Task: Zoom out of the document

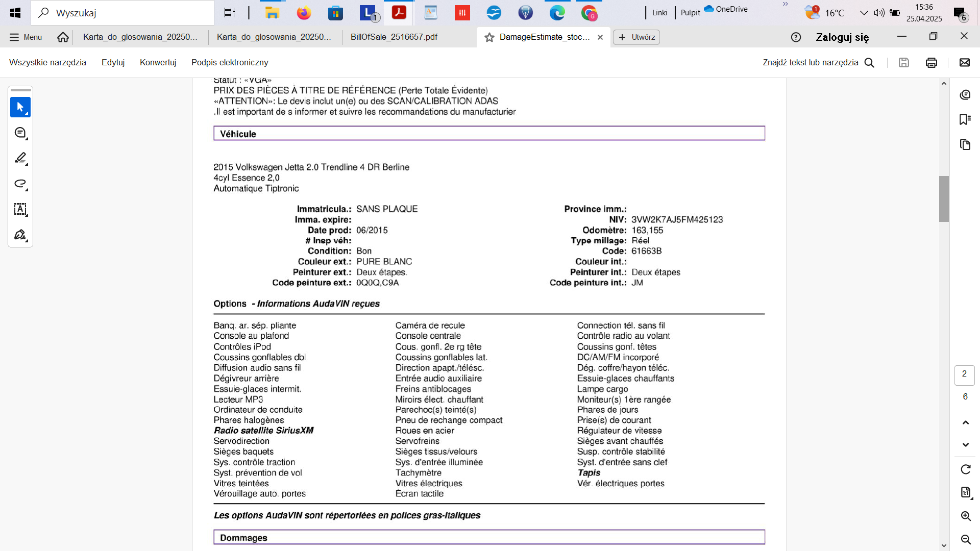Action: 965,539
